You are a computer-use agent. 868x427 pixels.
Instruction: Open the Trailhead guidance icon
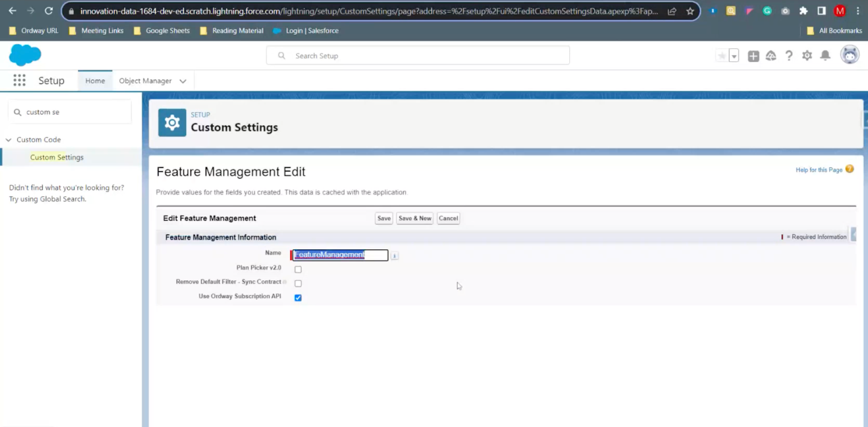771,56
